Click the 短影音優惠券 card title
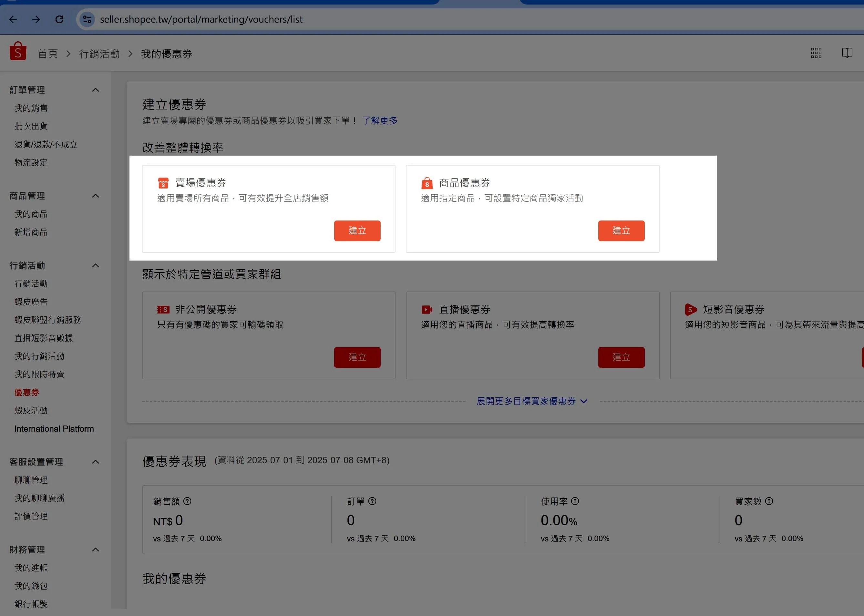Image resolution: width=864 pixels, height=616 pixels. [734, 310]
